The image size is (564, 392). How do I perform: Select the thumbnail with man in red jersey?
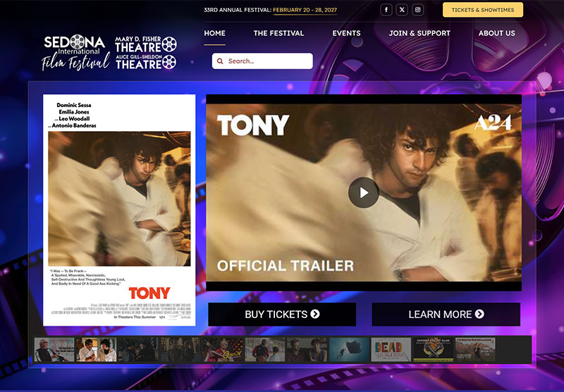pyautogui.click(x=265, y=350)
